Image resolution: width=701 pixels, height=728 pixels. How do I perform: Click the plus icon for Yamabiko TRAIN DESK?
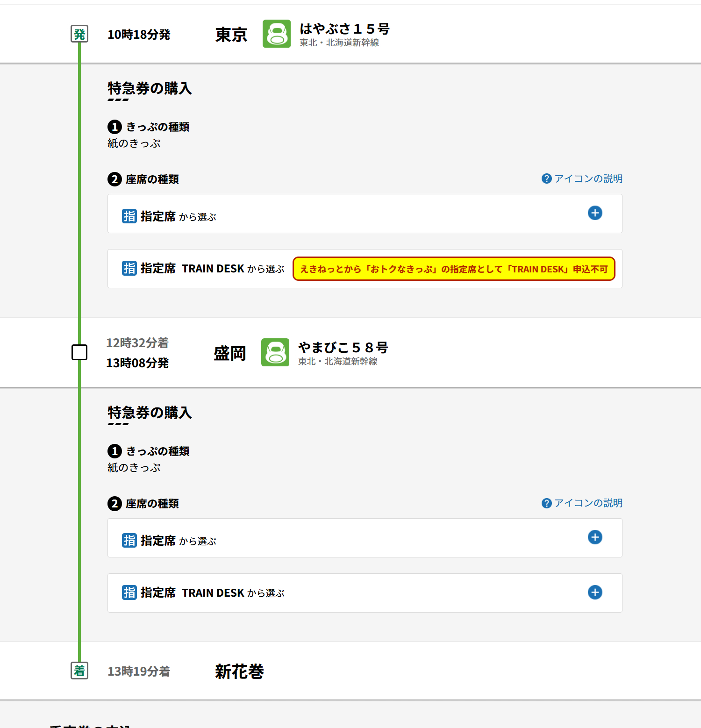pos(594,592)
